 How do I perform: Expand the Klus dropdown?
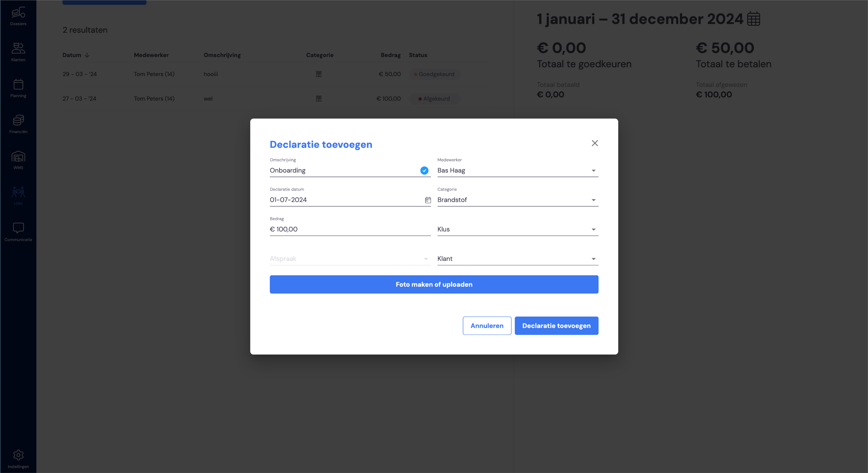point(517,229)
